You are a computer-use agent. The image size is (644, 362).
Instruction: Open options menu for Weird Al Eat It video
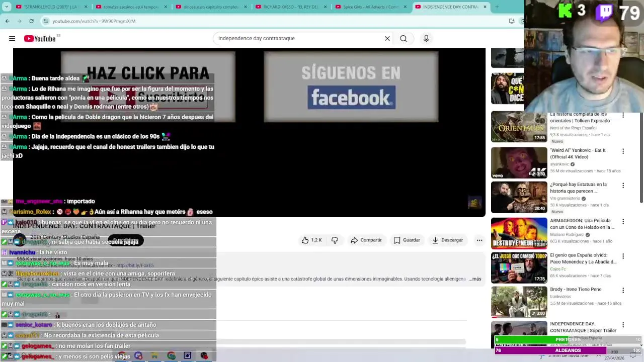point(623,151)
